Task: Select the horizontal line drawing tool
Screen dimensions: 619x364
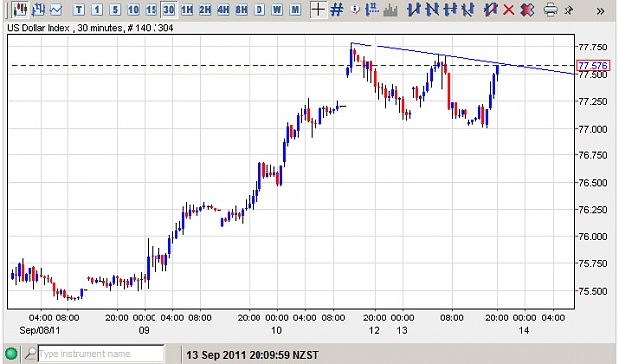Action: 450,10
